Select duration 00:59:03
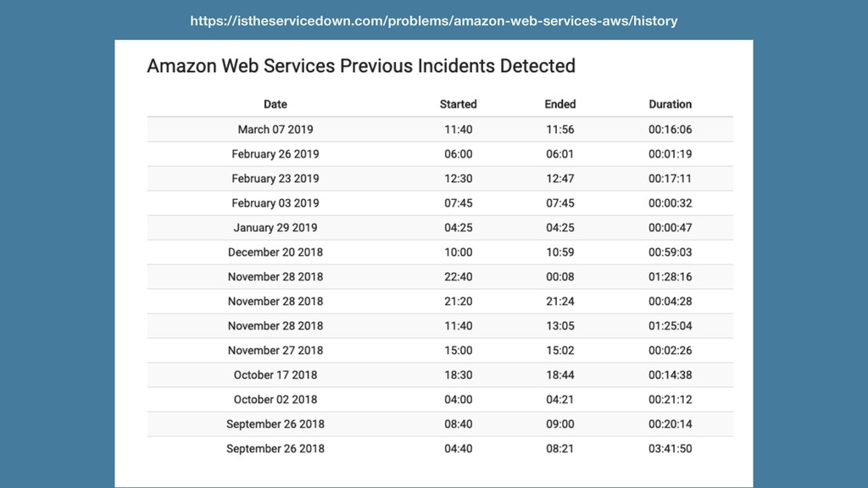This screenshot has height=488, width=868. click(670, 252)
